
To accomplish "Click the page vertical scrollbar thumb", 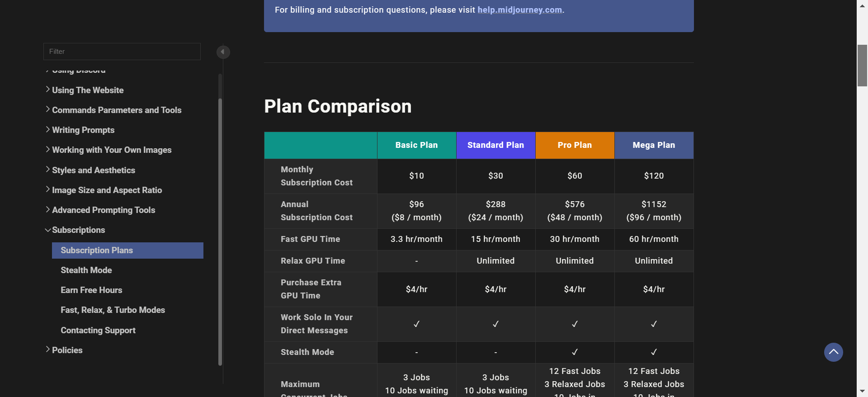I will (862, 66).
